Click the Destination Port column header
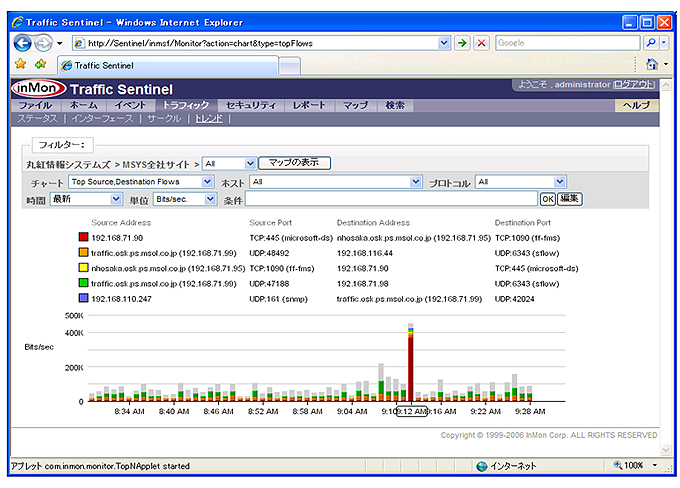Image resolution: width=680 pixels, height=488 pixels. coord(523,223)
